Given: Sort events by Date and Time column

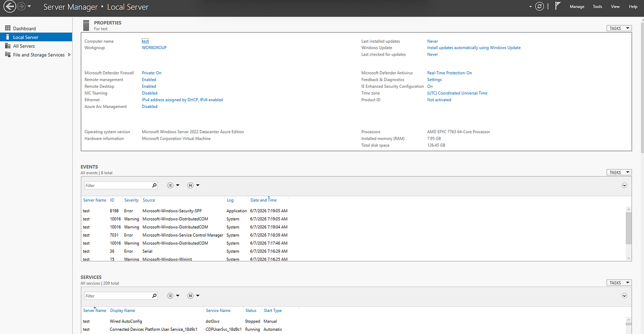Looking at the screenshot, I should [x=264, y=200].
